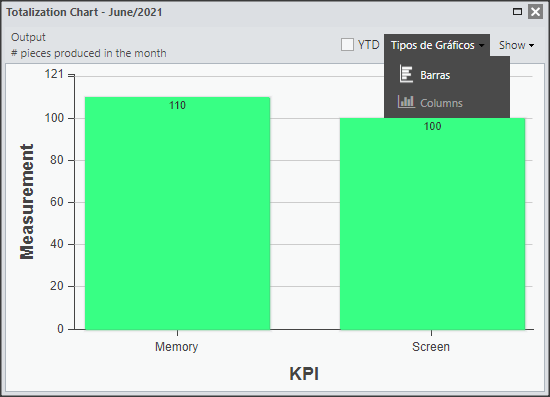Click the green Screen bar

[x=432, y=224]
